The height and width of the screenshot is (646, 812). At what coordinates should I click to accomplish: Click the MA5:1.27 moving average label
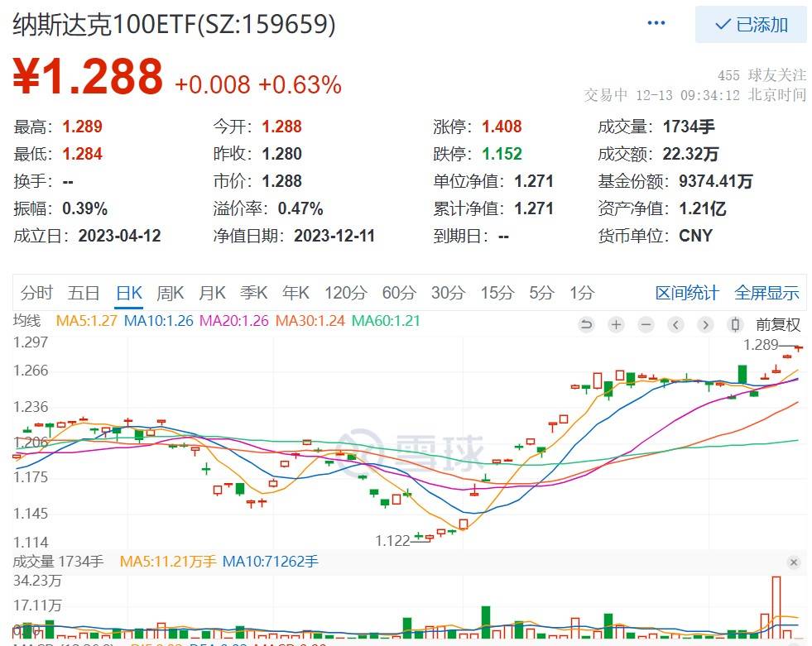(x=86, y=321)
